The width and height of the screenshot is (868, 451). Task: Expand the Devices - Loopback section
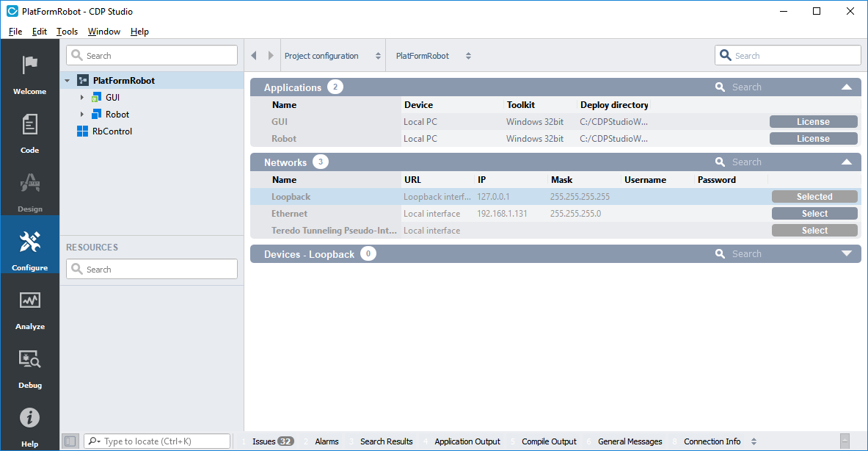847,253
